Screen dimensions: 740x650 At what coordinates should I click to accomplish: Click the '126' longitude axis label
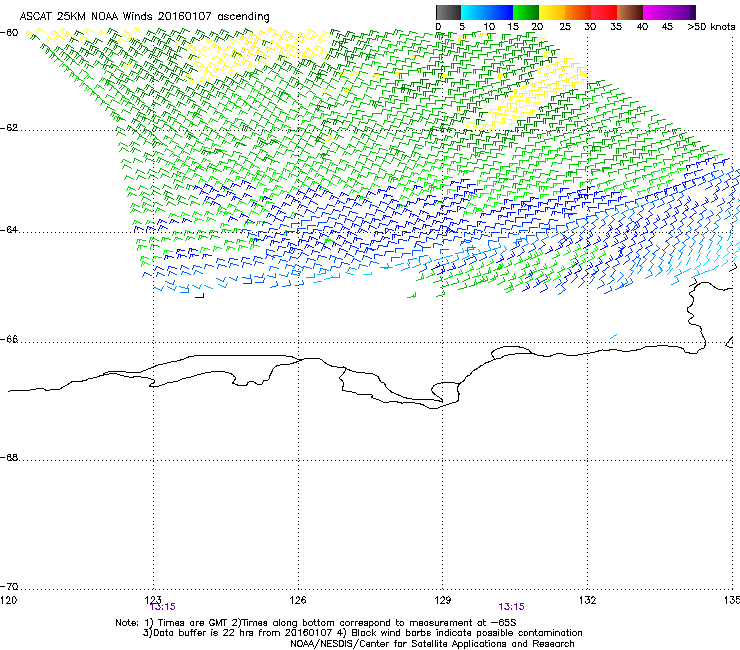[298, 600]
